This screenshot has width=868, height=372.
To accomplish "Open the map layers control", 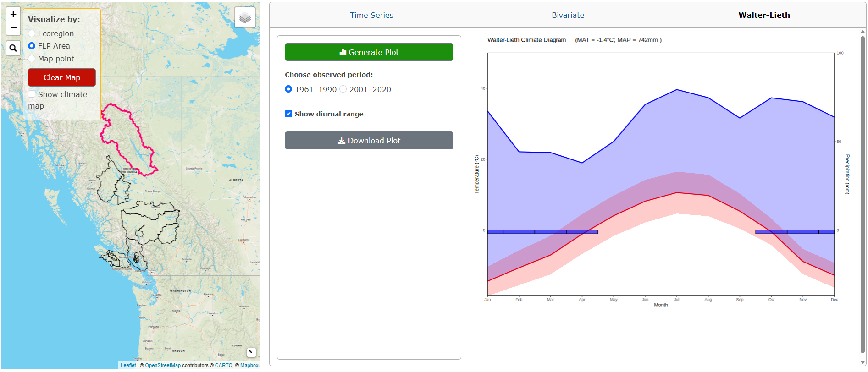I will point(245,18).
